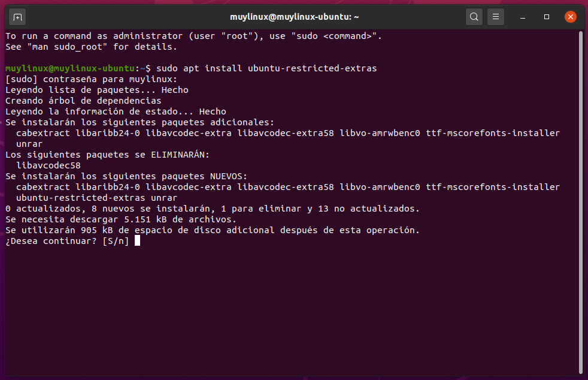Screen dimensions: 588x380
Task: Click the "¿Desea continuar? [S/n]" prompt
Action: coord(67,241)
